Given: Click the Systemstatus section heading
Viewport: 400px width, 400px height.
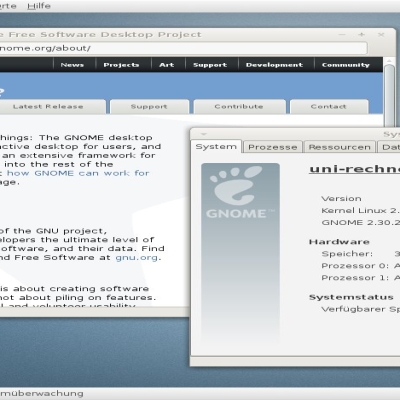Looking at the screenshot, I should (x=351, y=297).
